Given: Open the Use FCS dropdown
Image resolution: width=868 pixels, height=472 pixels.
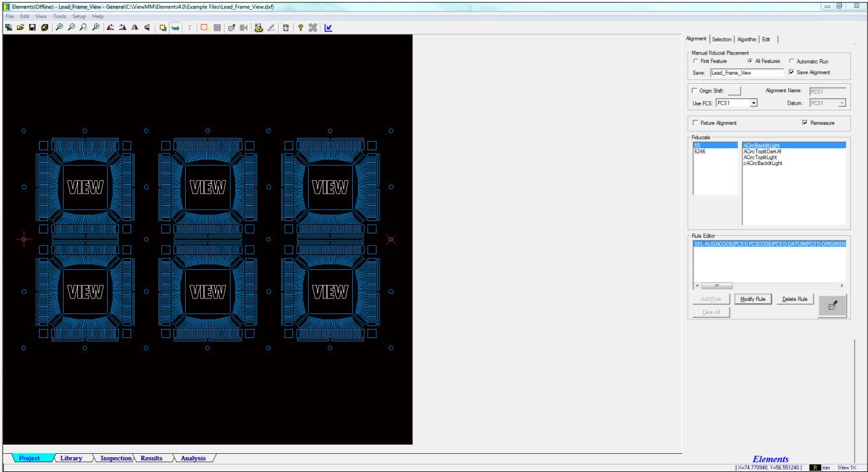Looking at the screenshot, I should pos(754,103).
